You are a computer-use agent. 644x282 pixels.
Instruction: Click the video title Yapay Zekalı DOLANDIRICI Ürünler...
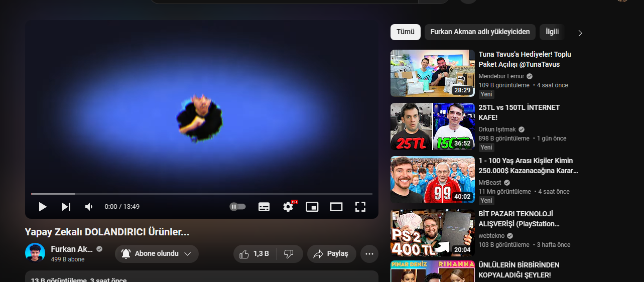click(107, 232)
